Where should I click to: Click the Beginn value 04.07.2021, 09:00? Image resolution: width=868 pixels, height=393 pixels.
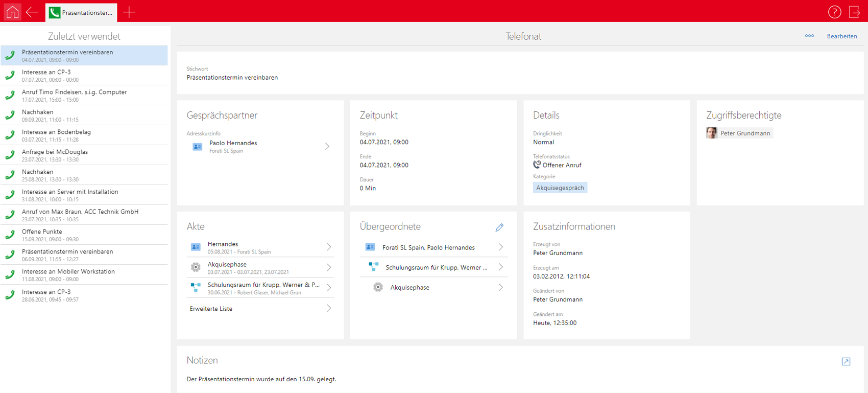click(384, 142)
